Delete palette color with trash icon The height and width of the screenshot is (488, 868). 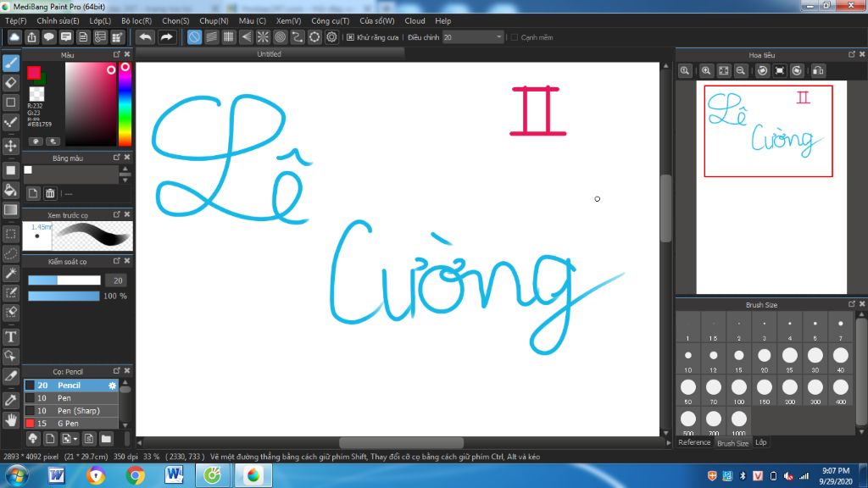point(50,193)
